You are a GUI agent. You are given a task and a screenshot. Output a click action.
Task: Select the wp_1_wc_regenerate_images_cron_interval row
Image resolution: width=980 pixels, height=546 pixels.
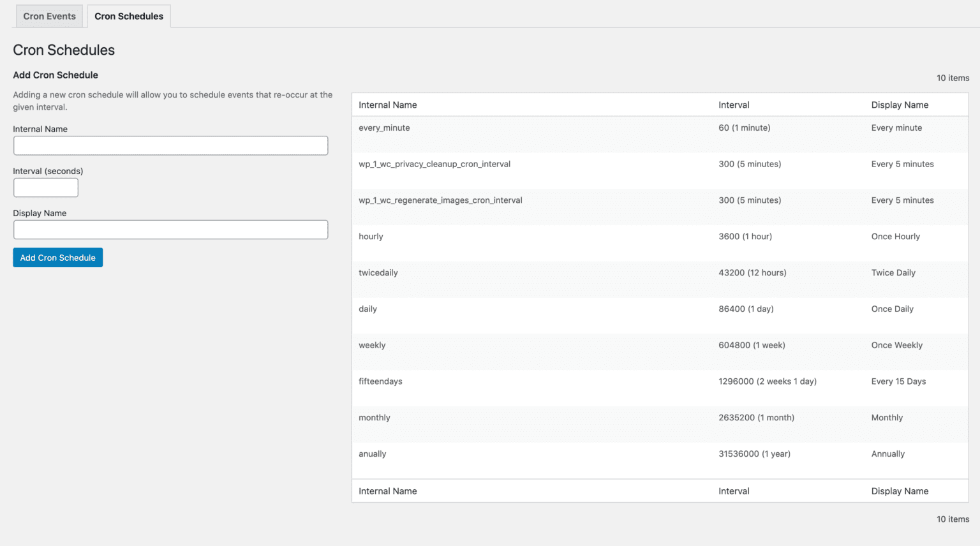click(x=439, y=200)
